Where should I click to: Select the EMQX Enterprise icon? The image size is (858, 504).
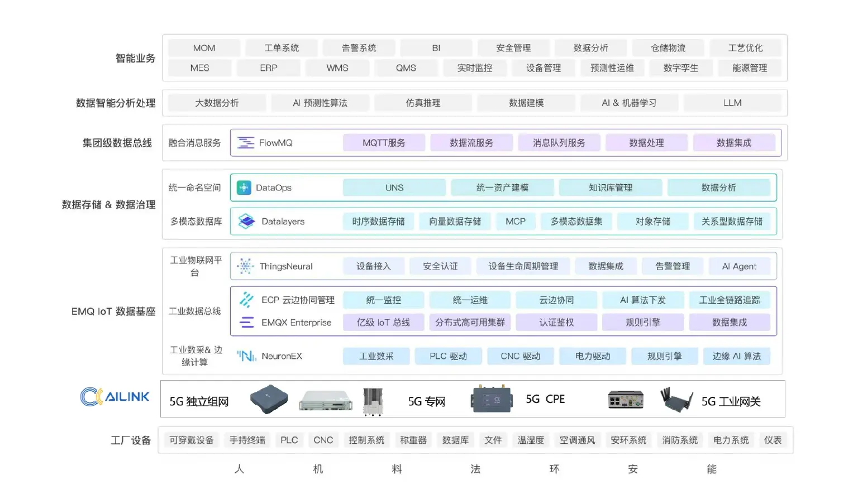pyautogui.click(x=246, y=323)
